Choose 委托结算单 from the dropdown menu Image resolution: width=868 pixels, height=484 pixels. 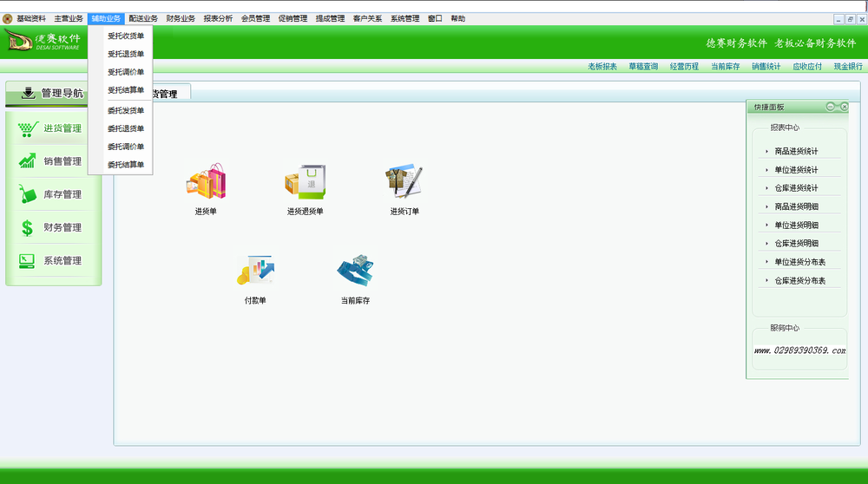point(126,165)
